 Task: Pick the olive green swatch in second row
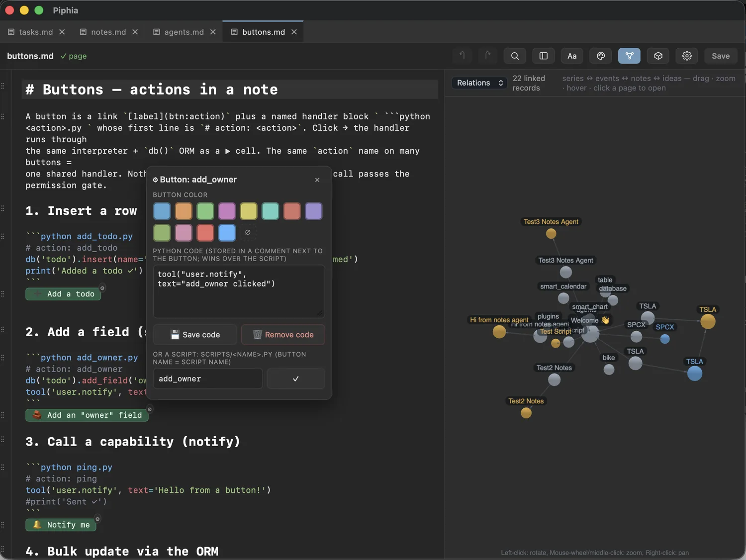[162, 232]
